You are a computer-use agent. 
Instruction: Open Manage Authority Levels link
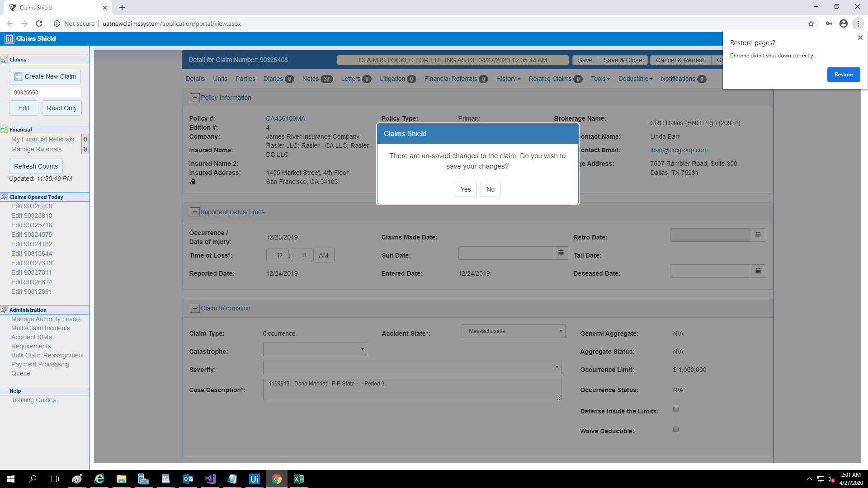[46, 319]
